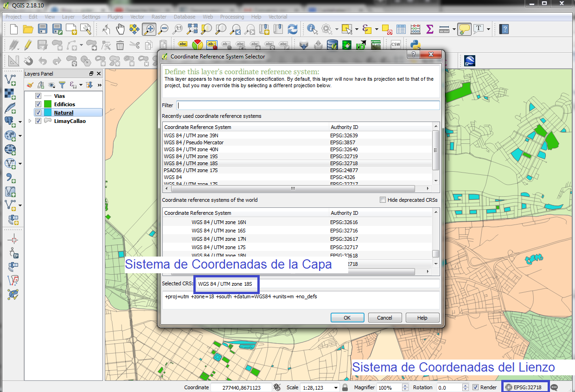Open the Python console icon
Viewport: 575px width, 392px height.
click(415, 45)
